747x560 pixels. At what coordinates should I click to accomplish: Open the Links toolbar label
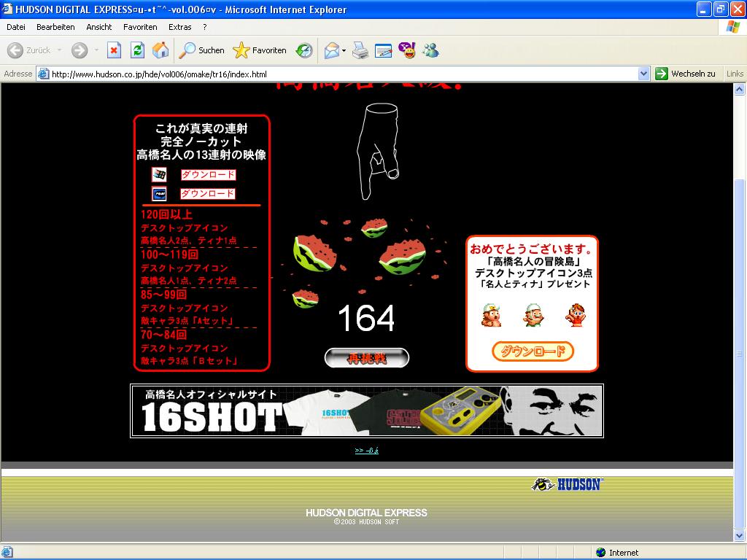735,74
